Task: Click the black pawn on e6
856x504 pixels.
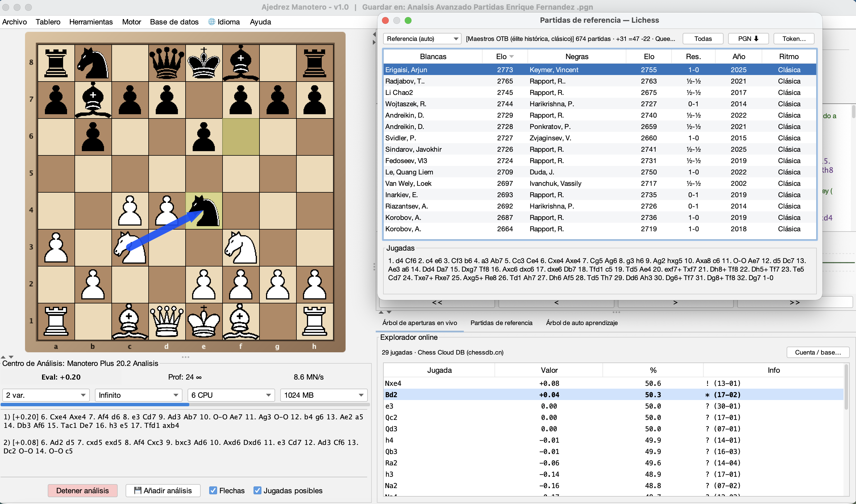Action: coord(204,137)
